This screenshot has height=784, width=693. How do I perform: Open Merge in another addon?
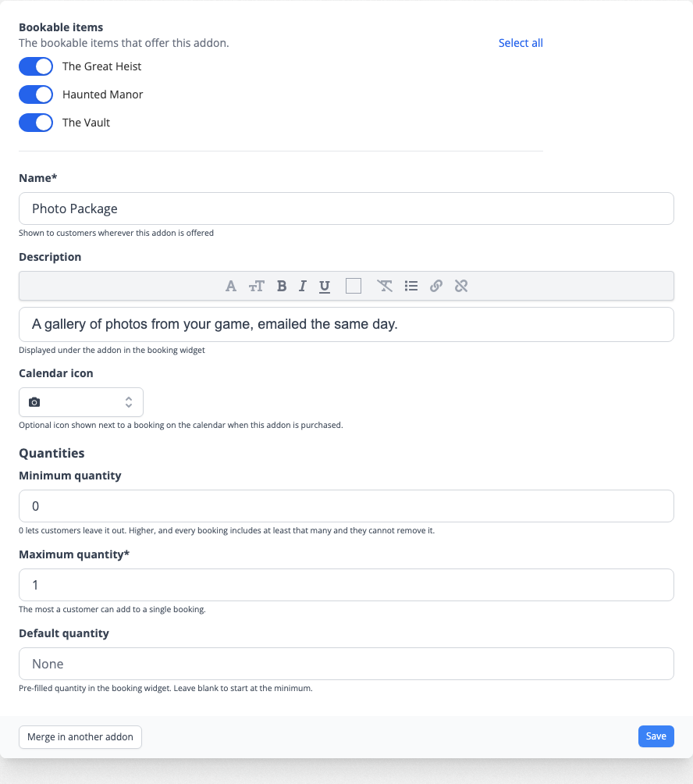click(80, 737)
